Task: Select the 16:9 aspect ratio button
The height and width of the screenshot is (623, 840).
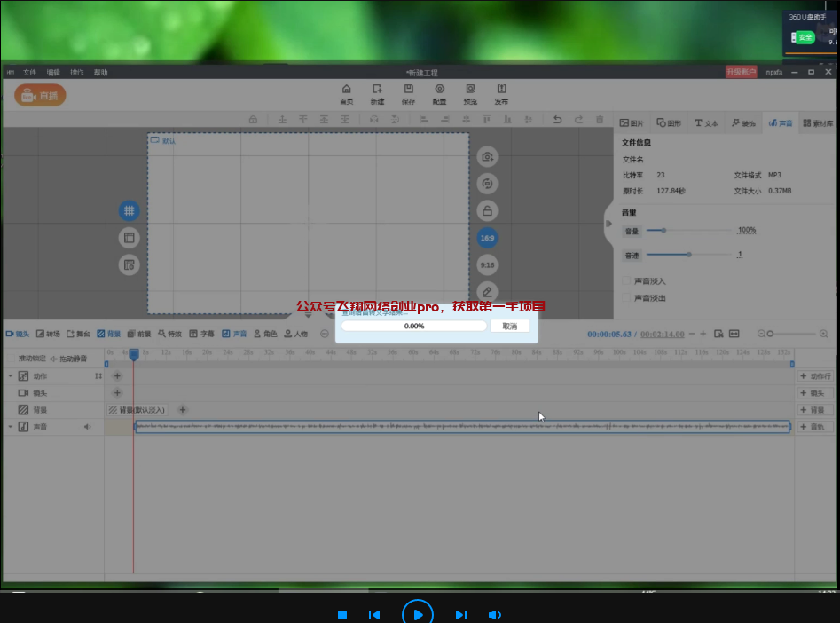Action: click(487, 238)
